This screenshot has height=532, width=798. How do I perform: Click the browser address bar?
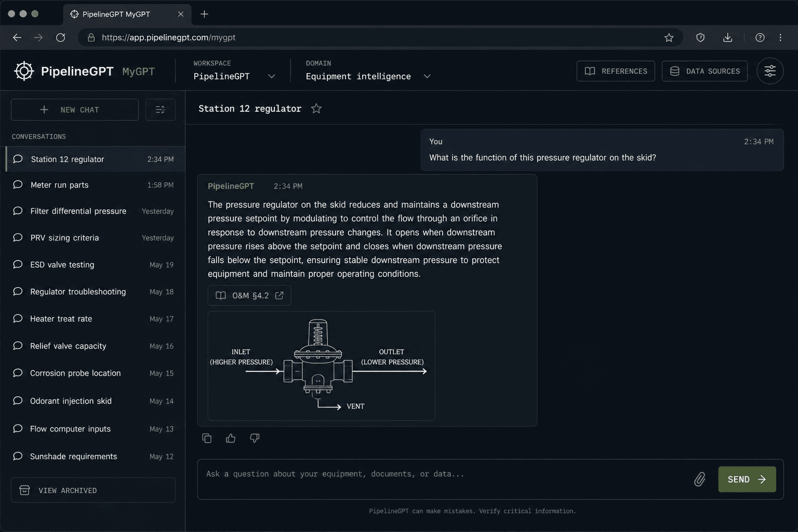pyautogui.click(x=380, y=37)
